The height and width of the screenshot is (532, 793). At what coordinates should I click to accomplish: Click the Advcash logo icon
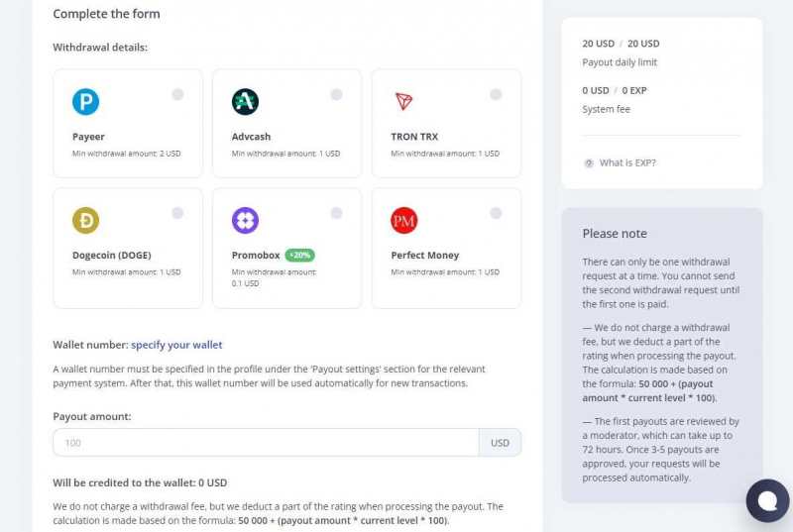coord(245,101)
